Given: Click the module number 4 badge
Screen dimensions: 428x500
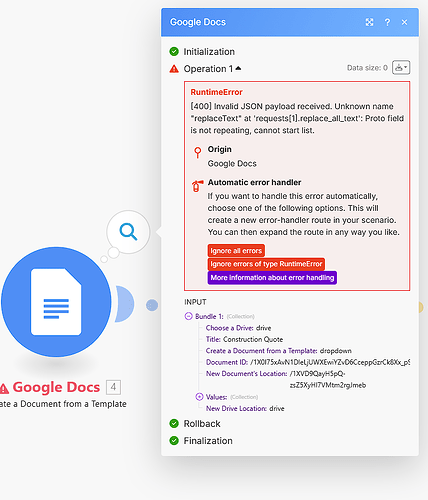Looking at the screenshot, I should (113, 387).
